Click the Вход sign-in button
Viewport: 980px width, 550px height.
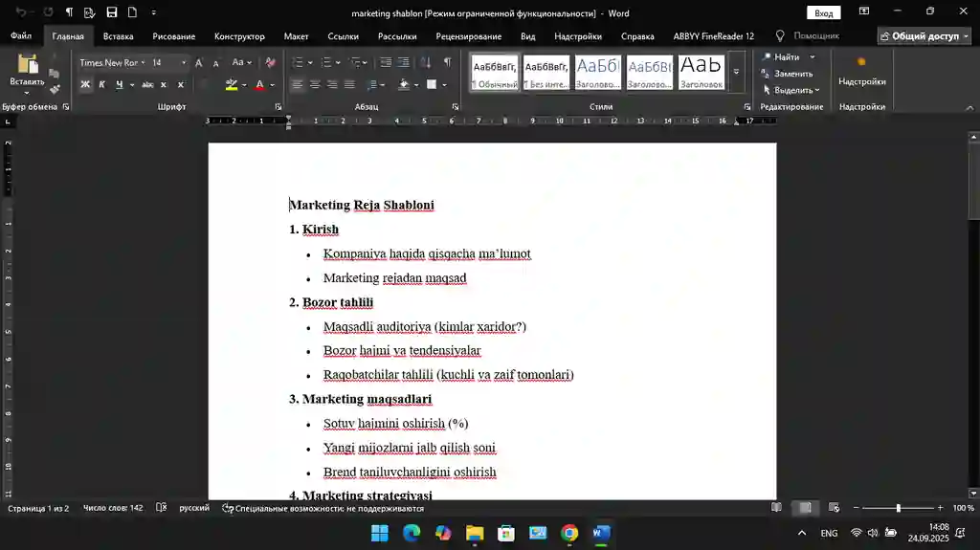click(x=823, y=13)
